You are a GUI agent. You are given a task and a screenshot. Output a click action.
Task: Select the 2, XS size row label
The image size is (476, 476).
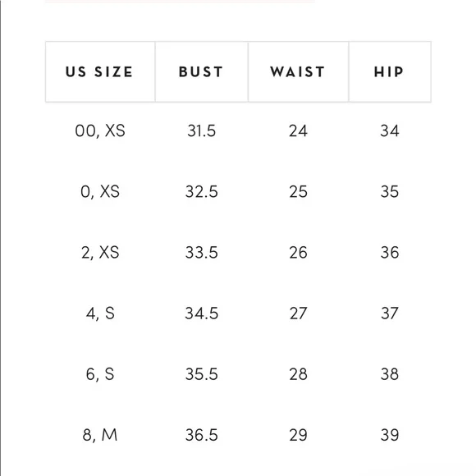[x=100, y=253]
